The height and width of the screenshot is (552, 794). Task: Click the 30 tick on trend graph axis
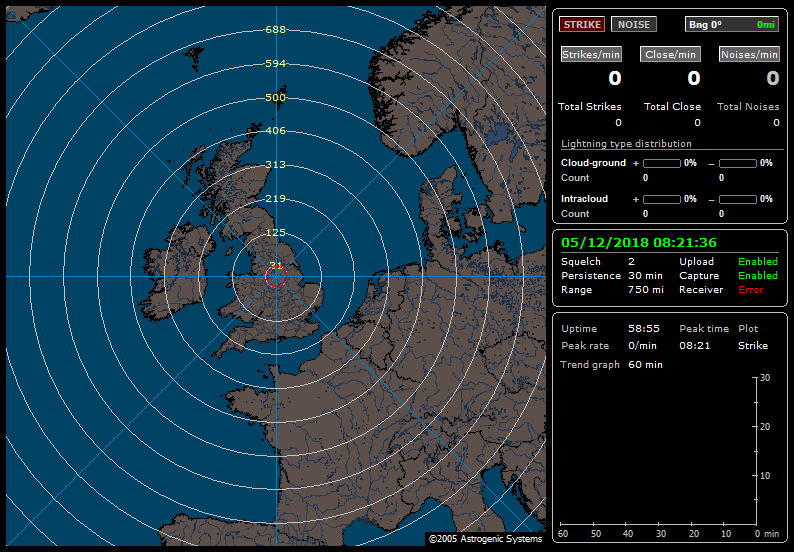pyautogui.click(x=765, y=378)
